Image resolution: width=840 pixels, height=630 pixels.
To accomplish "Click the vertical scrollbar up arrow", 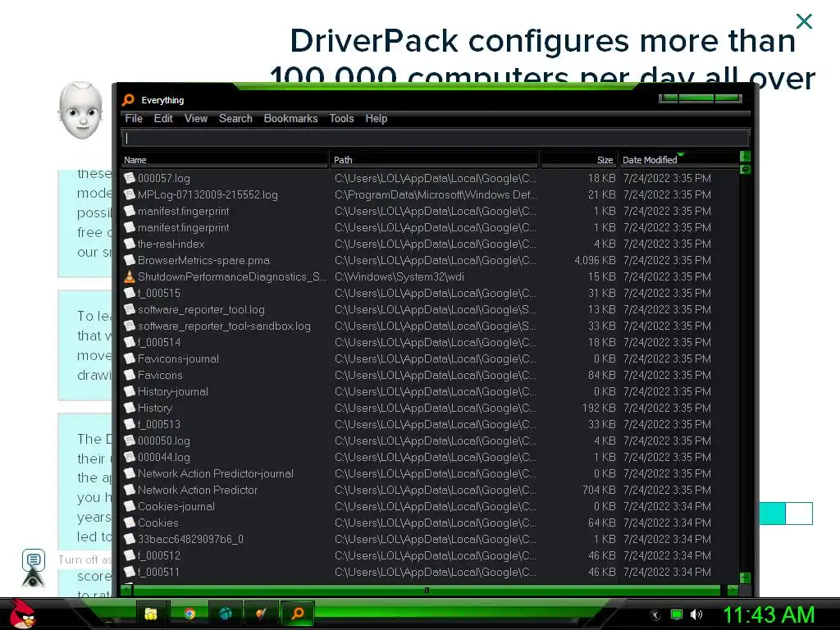I will [x=745, y=157].
